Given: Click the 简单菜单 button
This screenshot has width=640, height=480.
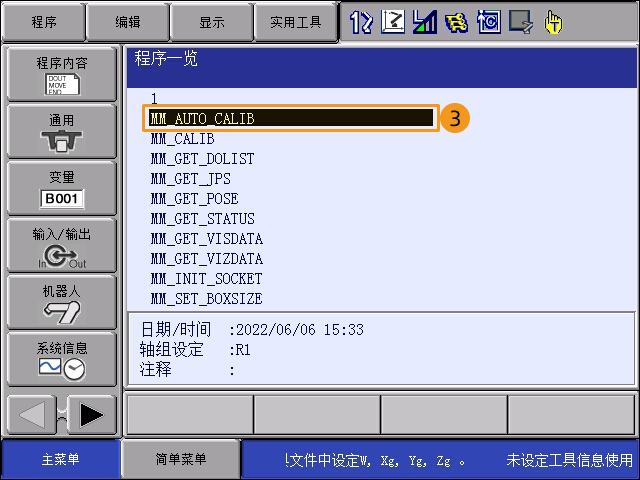Looking at the screenshot, I should pyautogui.click(x=181, y=459).
